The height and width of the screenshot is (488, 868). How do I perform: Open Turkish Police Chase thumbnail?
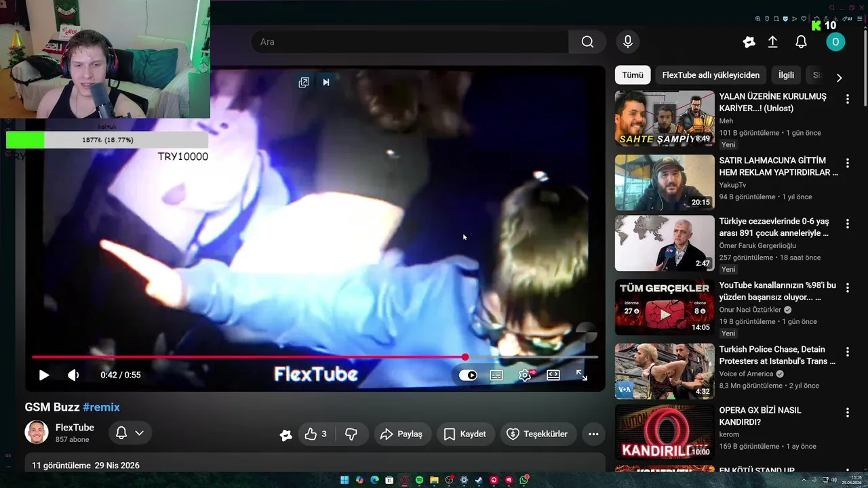(665, 371)
